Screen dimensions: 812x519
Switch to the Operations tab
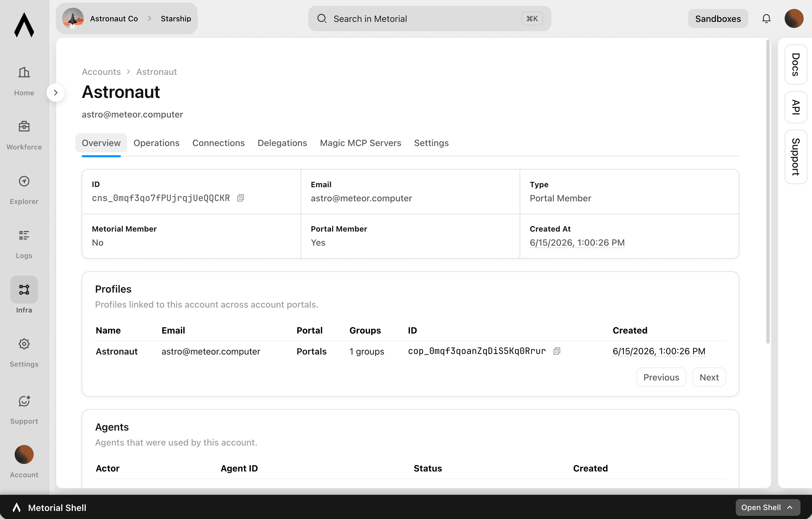pos(157,143)
